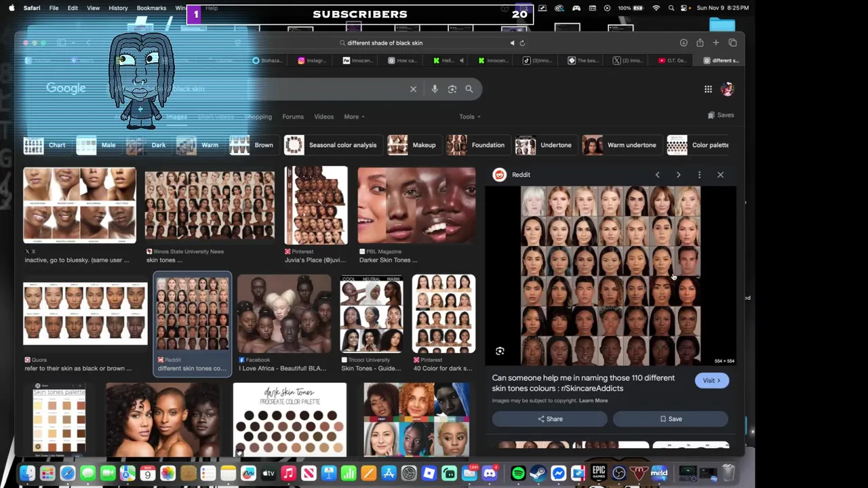This screenshot has height=488, width=868.
Task: Go to next image in Reddit preview panel
Action: click(678, 175)
